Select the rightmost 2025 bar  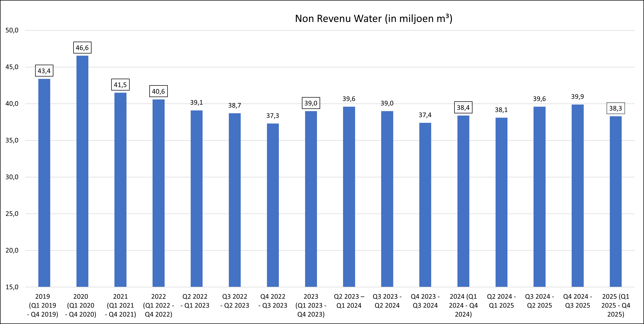tap(615, 201)
